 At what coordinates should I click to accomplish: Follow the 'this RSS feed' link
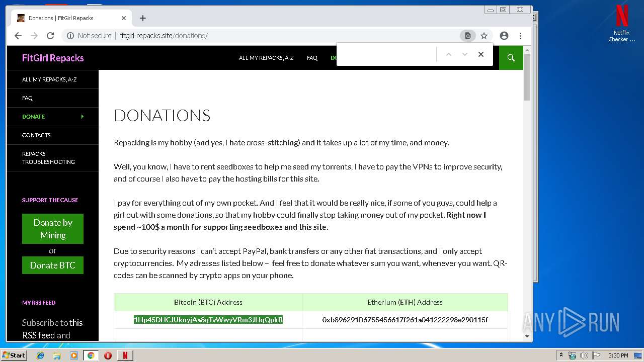[x=52, y=329]
